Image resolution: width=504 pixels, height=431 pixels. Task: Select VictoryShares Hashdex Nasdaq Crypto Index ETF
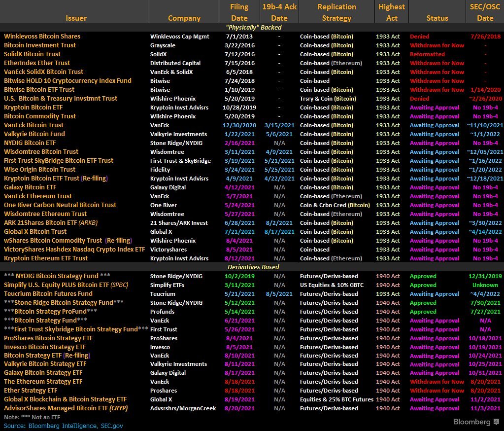[x=74, y=249]
